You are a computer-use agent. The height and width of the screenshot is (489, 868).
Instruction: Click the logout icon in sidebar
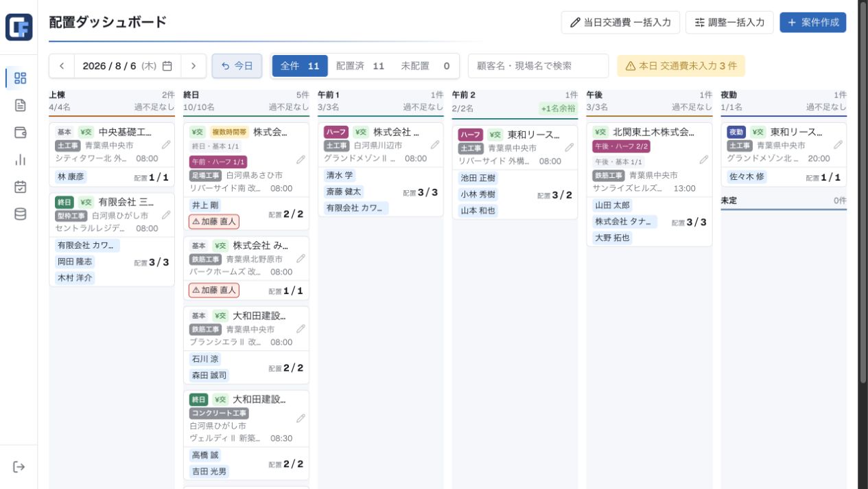[19, 467]
